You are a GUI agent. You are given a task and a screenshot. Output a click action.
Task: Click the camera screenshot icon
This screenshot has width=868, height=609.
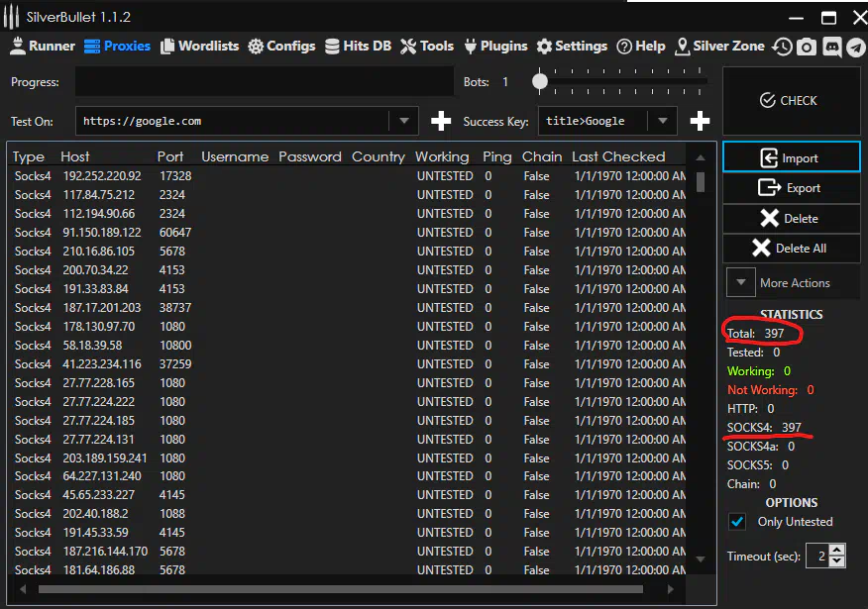[x=807, y=47]
